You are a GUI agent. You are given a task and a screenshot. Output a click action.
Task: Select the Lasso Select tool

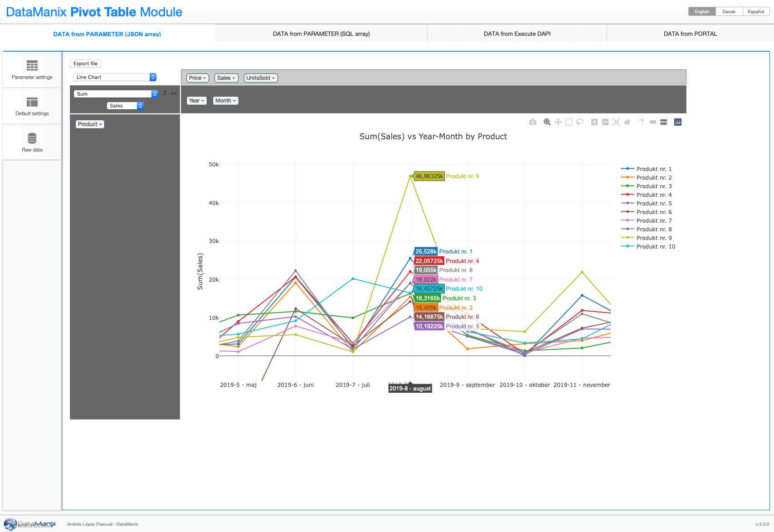pos(580,122)
